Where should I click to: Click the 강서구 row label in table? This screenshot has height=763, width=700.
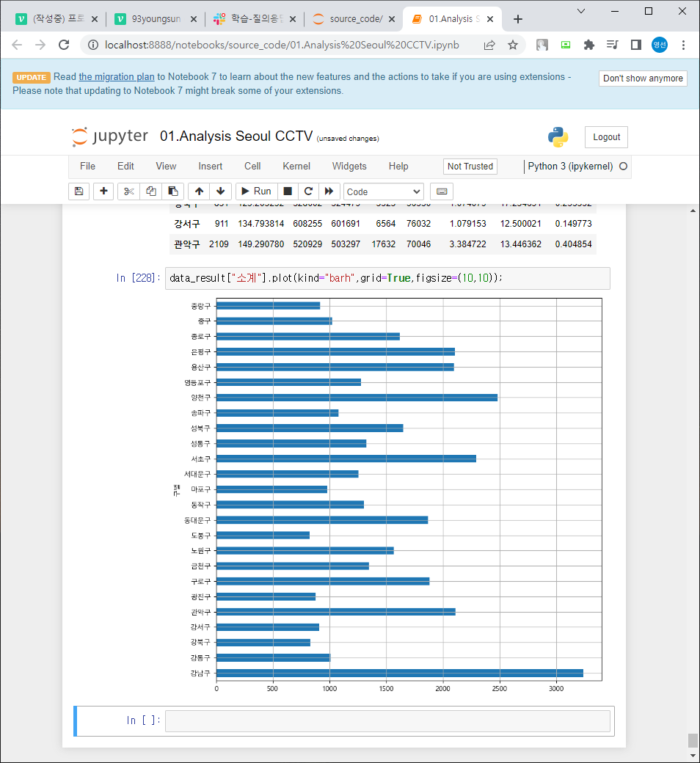[187, 224]
